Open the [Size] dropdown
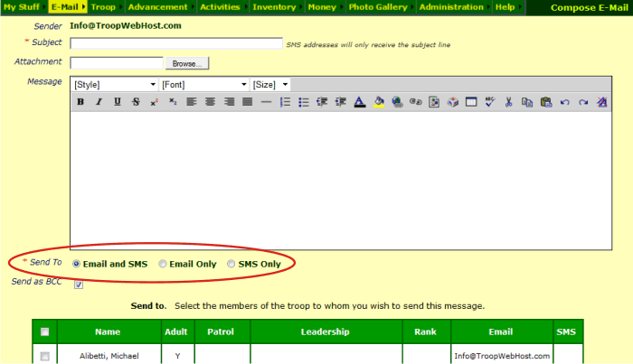The height and width of the screenshot is (364, 633). coord(270,84)
